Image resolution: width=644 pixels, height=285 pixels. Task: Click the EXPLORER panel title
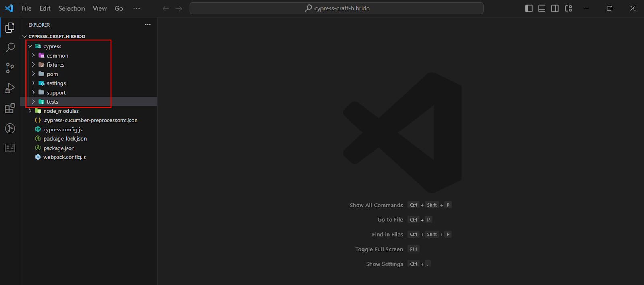[x=39, y=25]
